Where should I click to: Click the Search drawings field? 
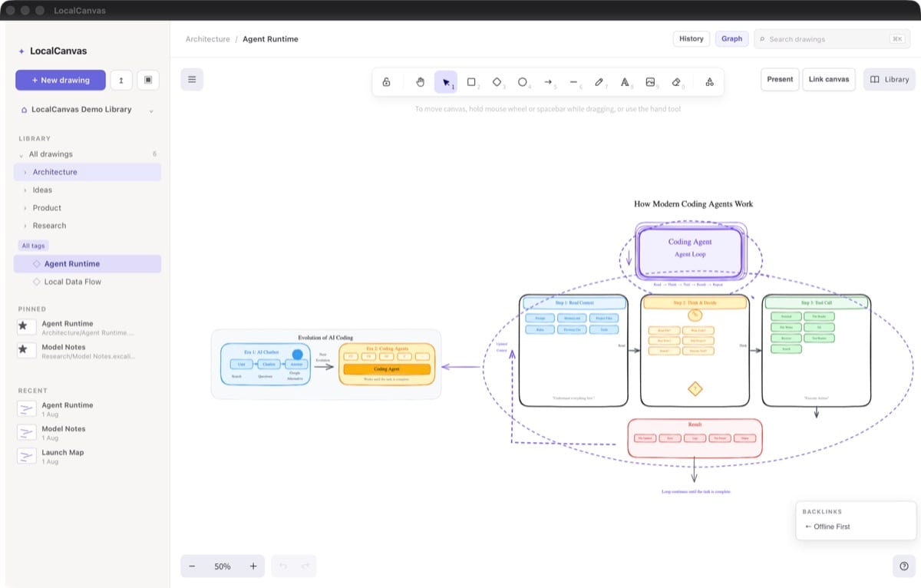coord(832,39)
